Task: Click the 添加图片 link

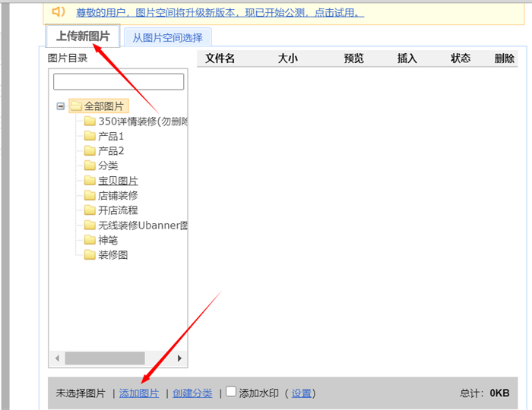Action: coord(139,393)
